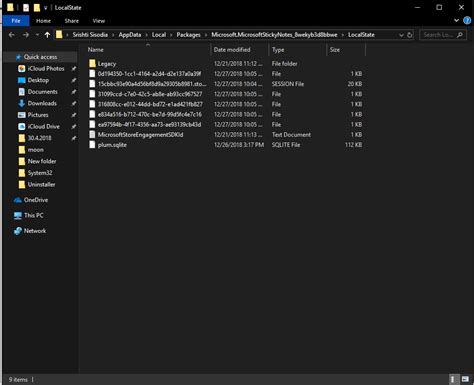Click the plum.sqlite file icon
The width and height of the screenshot is (474, 385).
pos(92,145)
